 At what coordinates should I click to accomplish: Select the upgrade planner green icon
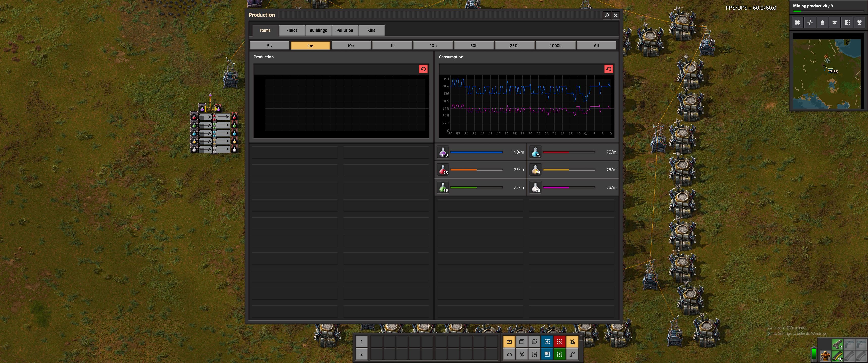(559, 354)
